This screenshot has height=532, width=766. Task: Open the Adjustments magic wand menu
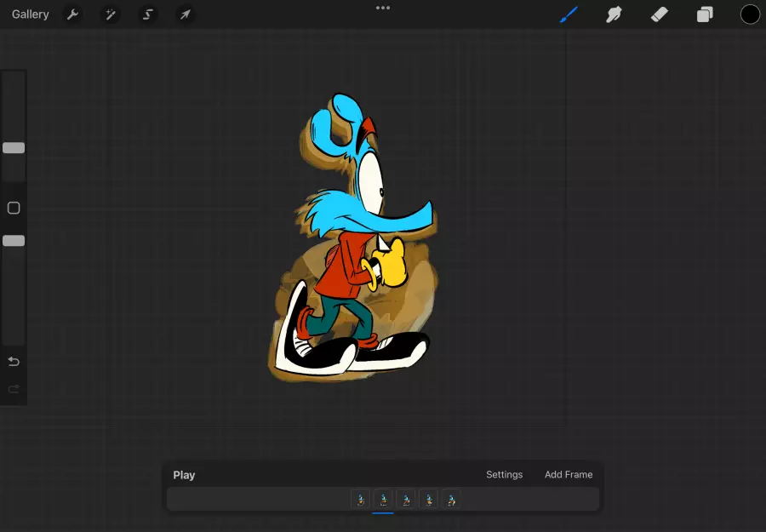(x=111, y=14)
